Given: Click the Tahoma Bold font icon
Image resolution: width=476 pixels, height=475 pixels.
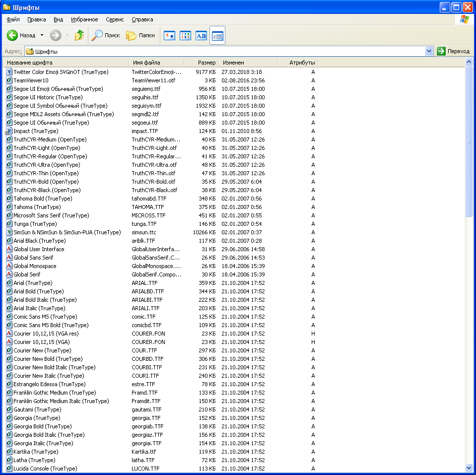Looking at the screenshot, I should [x=9, y=199].
